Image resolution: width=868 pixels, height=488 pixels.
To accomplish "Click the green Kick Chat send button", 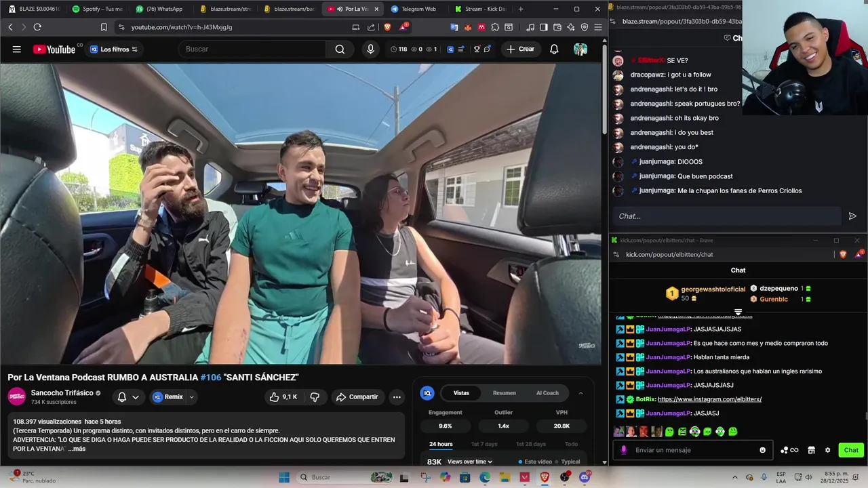I will coord(851,450).
